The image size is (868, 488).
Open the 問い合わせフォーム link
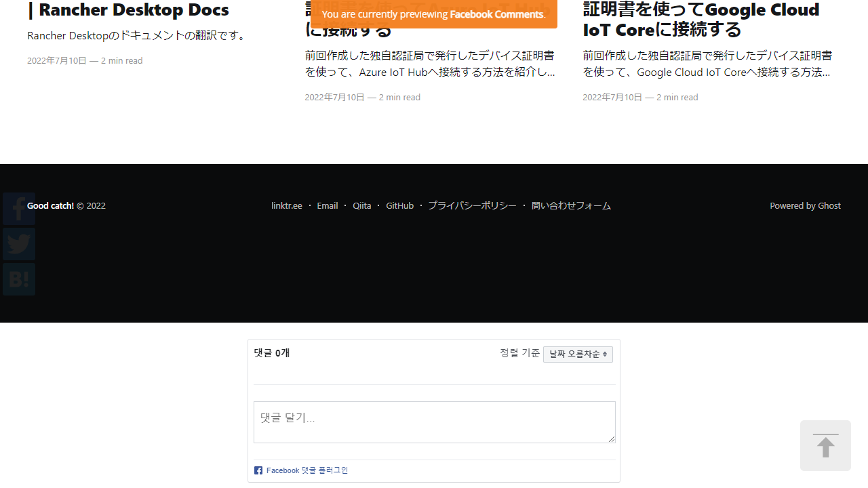click(571, 206)
